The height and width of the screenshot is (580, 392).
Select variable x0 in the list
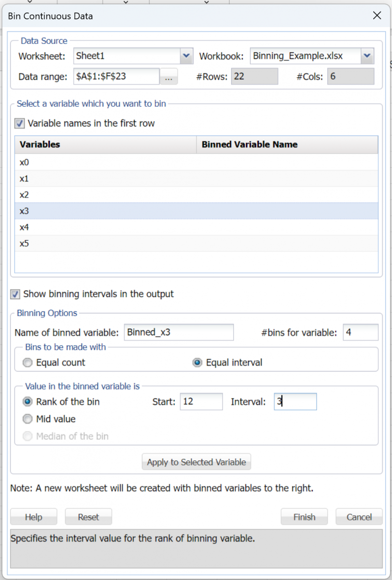(x=24, y=162)
